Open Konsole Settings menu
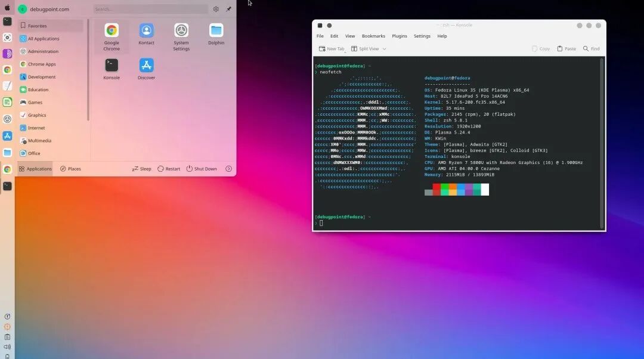The image size is (644, 359). [422, 36]
